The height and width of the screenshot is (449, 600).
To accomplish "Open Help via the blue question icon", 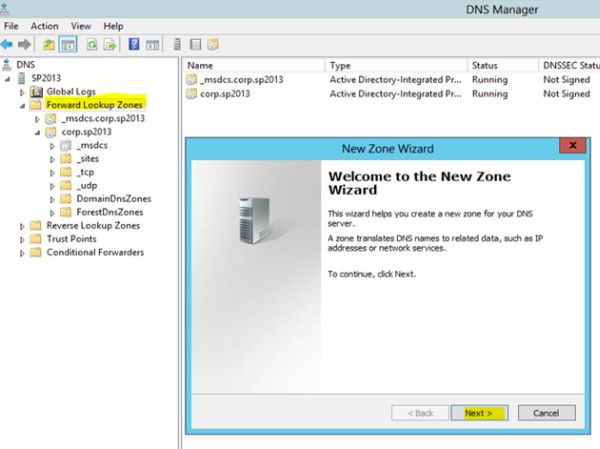I will pos(134,44).
